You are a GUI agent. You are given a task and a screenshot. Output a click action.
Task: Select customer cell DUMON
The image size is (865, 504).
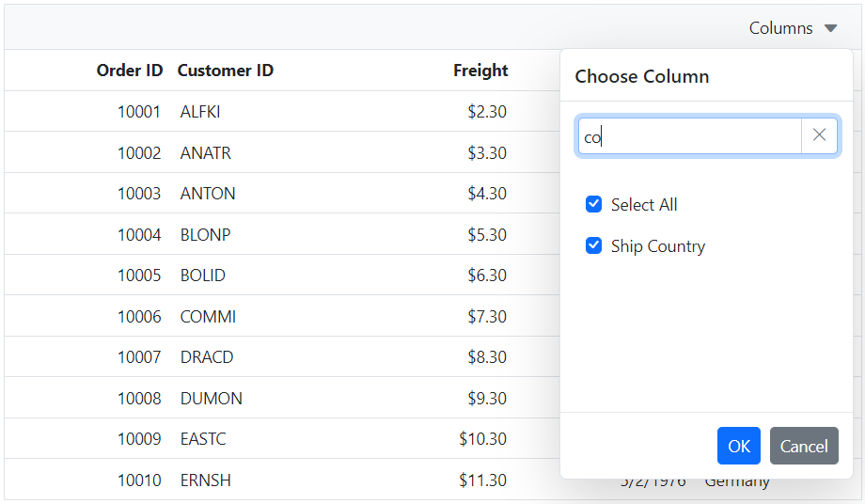tap(212, 398)
